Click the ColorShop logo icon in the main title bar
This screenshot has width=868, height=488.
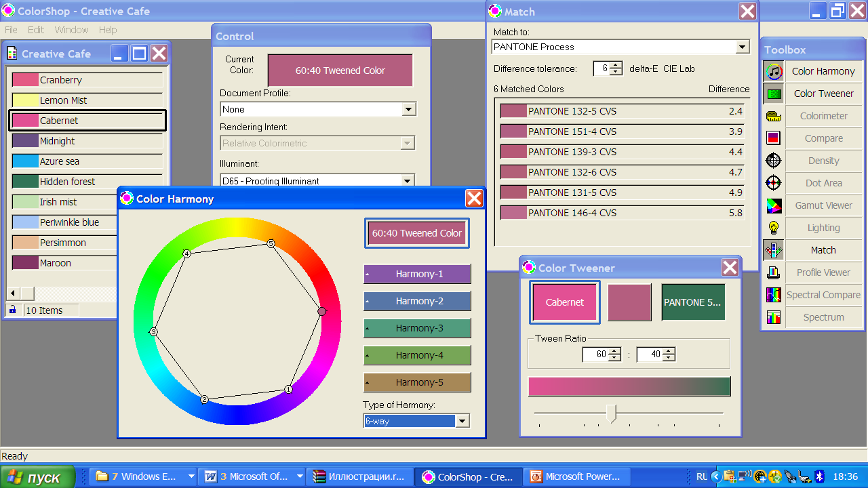8,11
